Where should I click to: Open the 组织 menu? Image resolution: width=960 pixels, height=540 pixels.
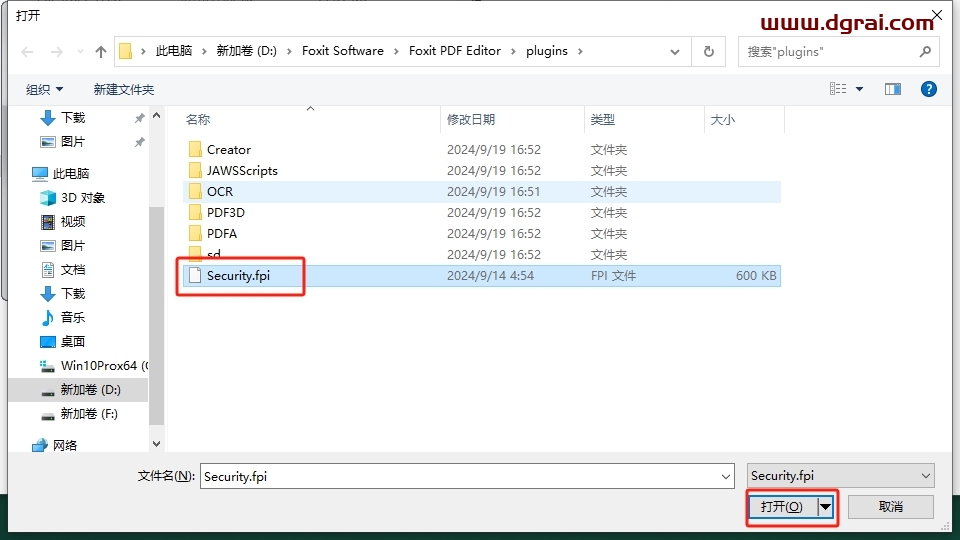(44, 89)
